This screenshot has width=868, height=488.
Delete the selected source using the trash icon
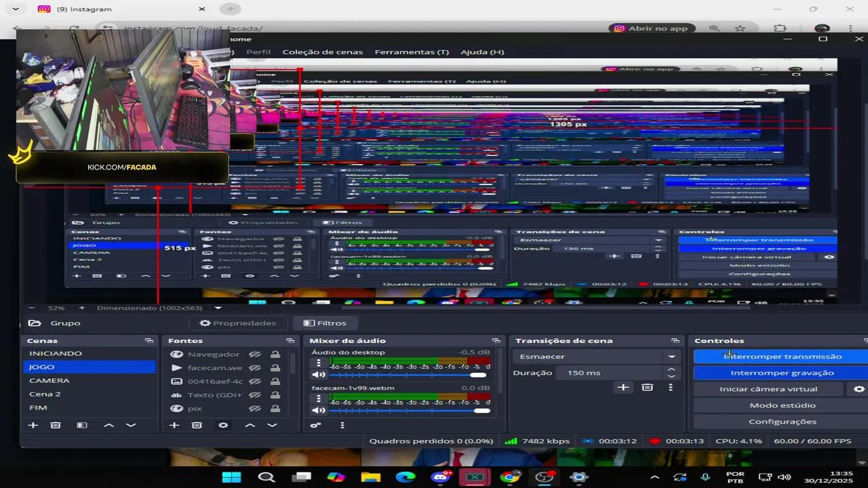click(197, 425)
